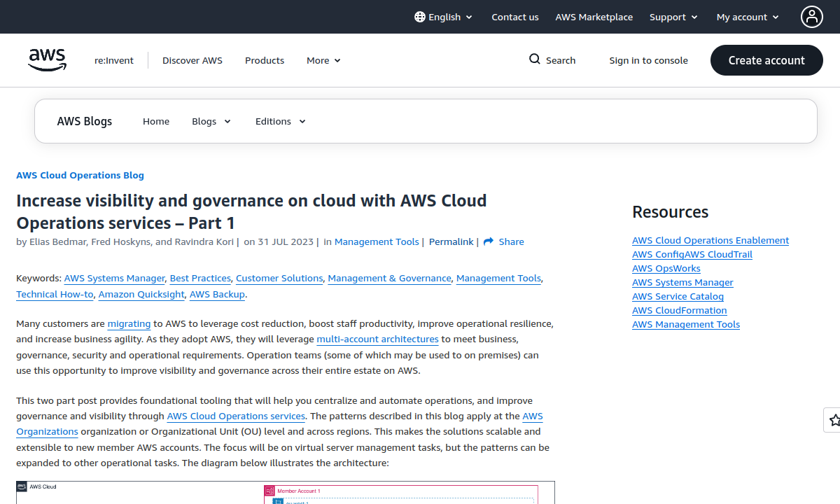Click the AWS logo
This screenshot has width=840, height=504.
[48, 60]
